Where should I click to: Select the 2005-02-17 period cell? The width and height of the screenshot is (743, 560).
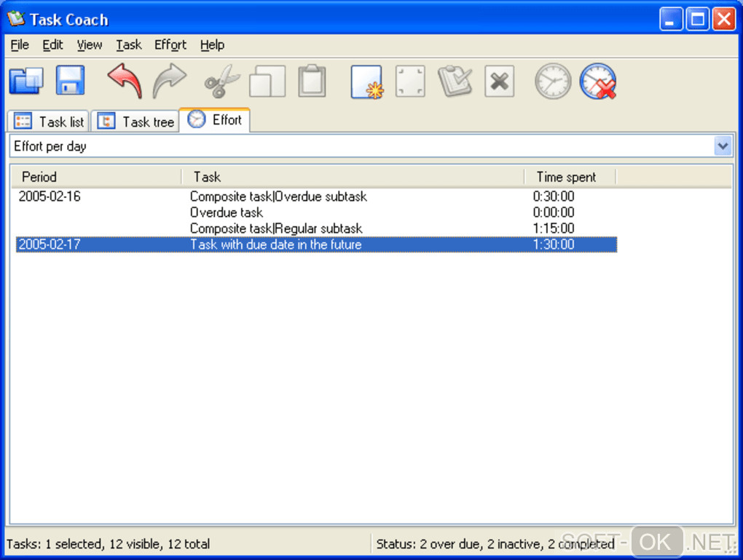pyautogui.click(x=50, y=245)
